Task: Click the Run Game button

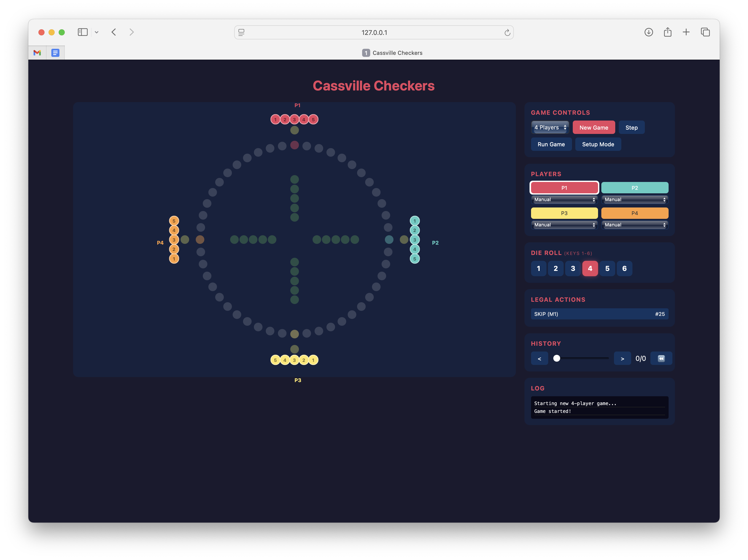Action: [551, 144]
